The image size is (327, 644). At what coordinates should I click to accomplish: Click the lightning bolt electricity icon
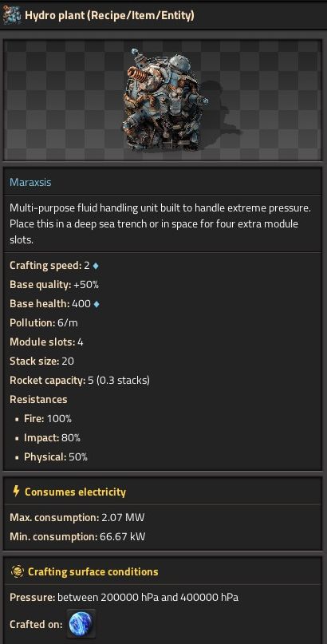16,492
